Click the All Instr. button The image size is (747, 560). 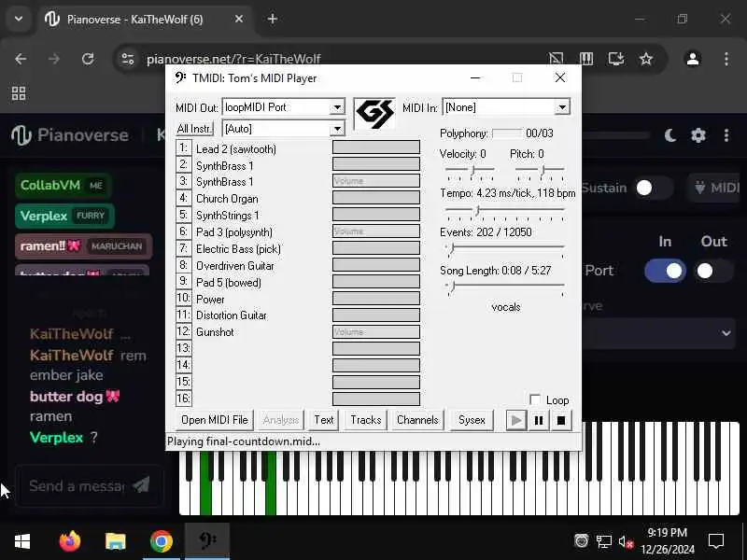pos(194,129)
